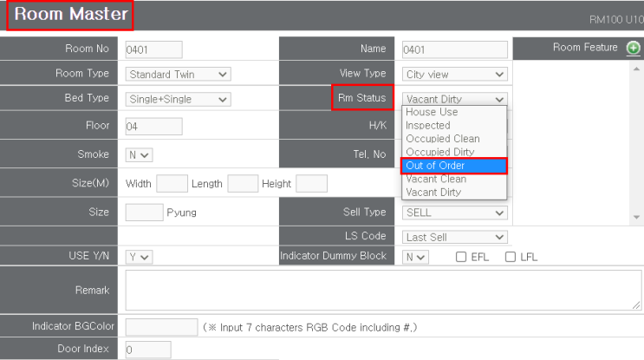Select House Use in the status list
Image resolution: width=644 pixels, height=360 pixels.
pos(454,112)
